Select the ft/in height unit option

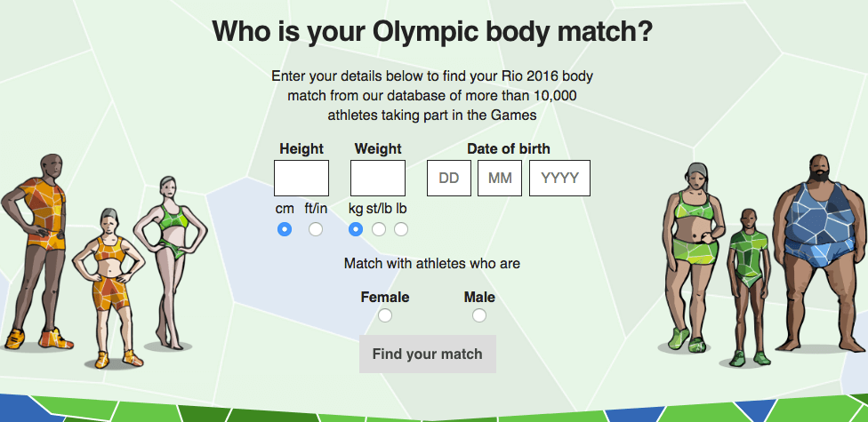pyautogui.click(x=316, y=229)
